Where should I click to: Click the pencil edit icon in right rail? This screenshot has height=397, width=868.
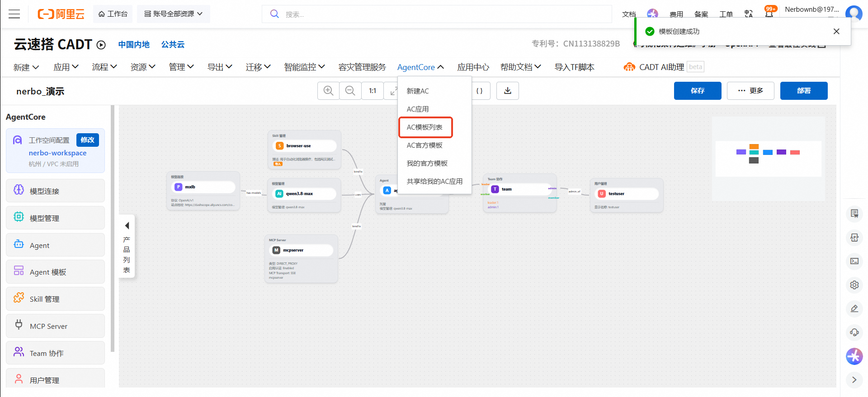point(854,308)
